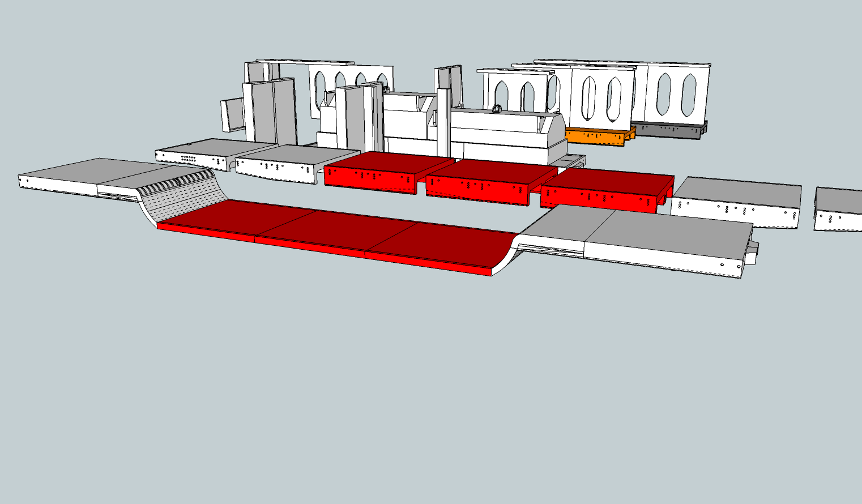The height and width of the screenshot is (504, 862).
Task: Select the gray box immediately right of the red boxes
Action: point(736,202)
